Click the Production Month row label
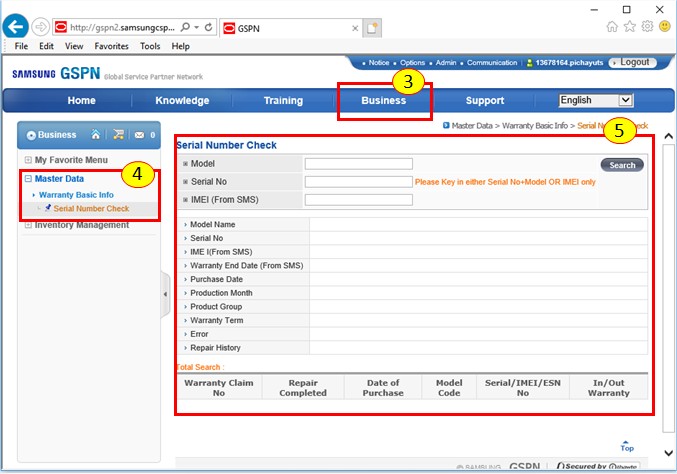 [x=221, y=293]
